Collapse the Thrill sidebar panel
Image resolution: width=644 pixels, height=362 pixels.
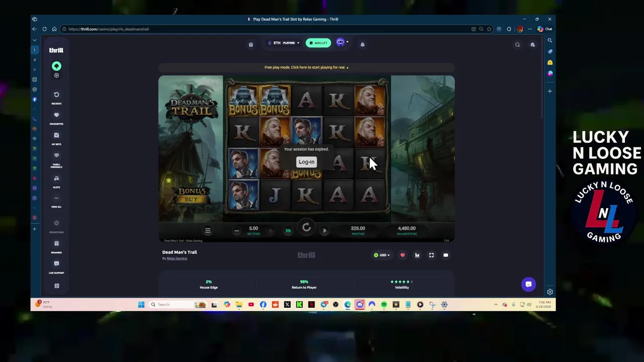pyautogui.click(x=56, y=286)
